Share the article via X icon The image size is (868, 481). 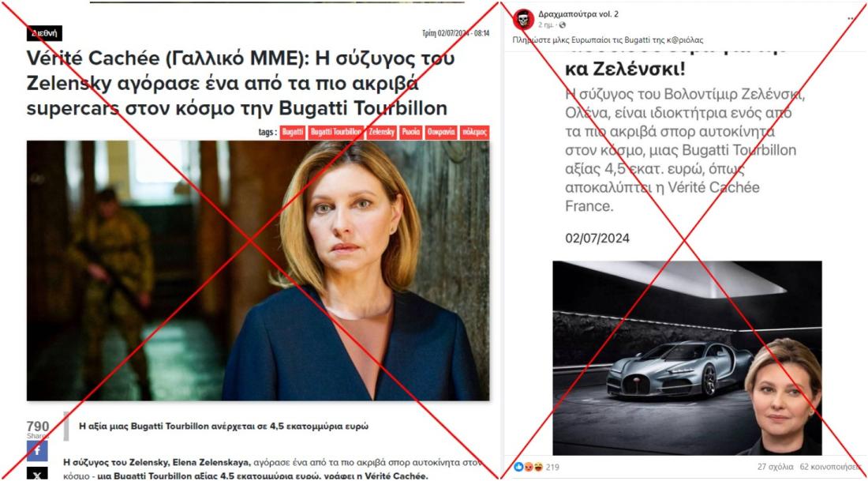[37, 474]
